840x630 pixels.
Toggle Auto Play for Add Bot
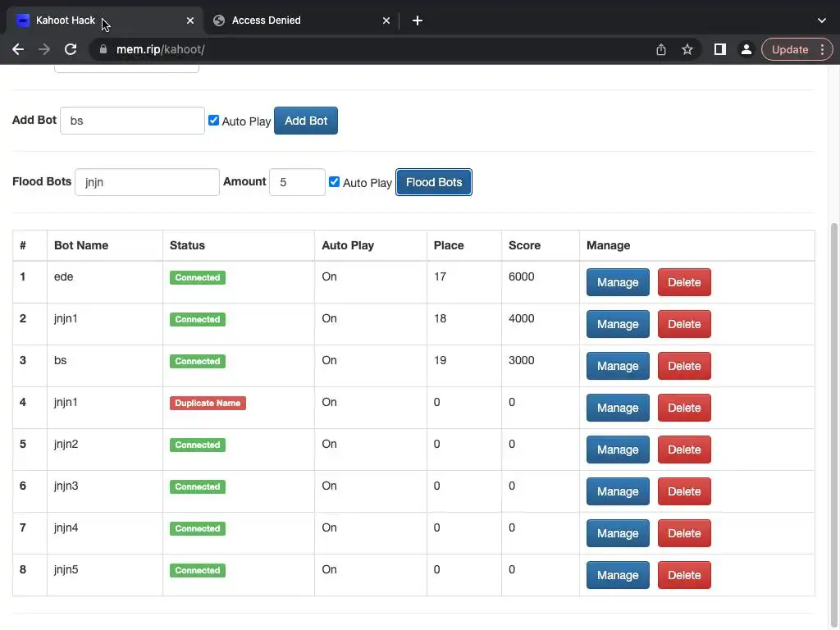(x=214, y=121)
